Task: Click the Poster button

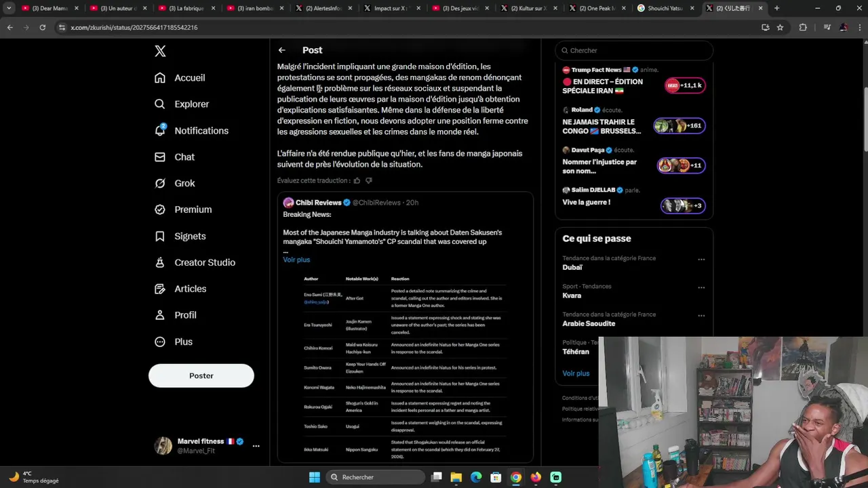Action: [x=201, y=375]
